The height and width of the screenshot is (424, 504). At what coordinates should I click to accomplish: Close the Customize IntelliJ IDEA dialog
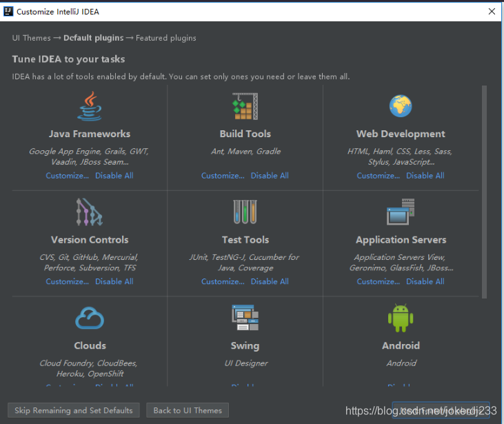coord(492,12)
